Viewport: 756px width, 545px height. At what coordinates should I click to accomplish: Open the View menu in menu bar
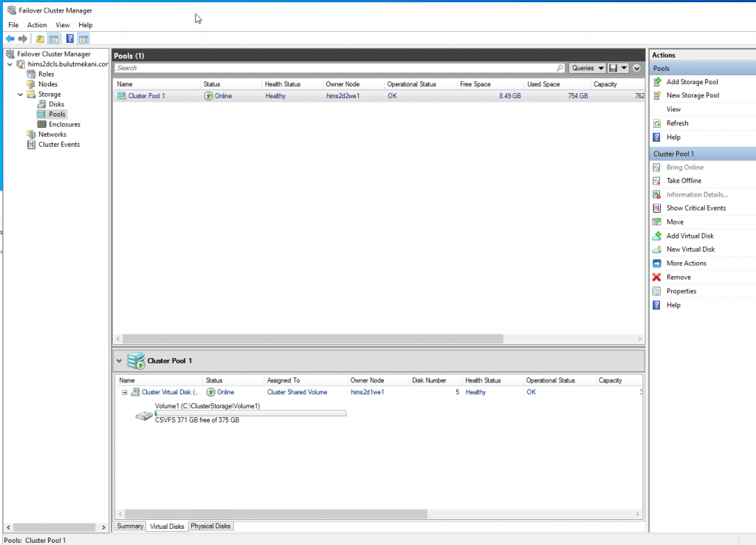tap(63, 25)
